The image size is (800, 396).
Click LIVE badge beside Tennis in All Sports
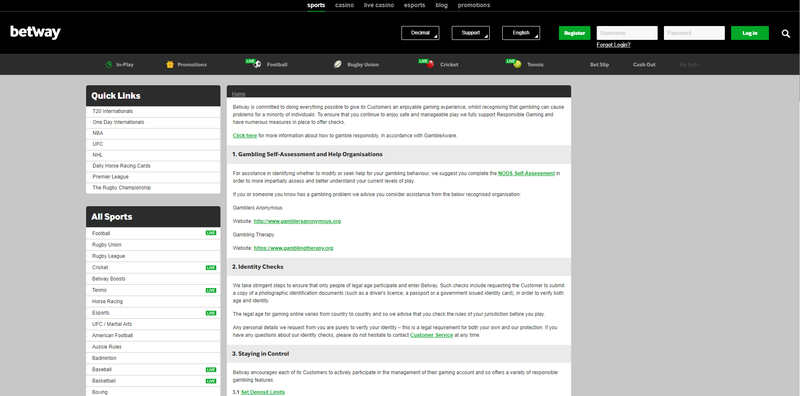pyautogui.click(x=211, y=290)
